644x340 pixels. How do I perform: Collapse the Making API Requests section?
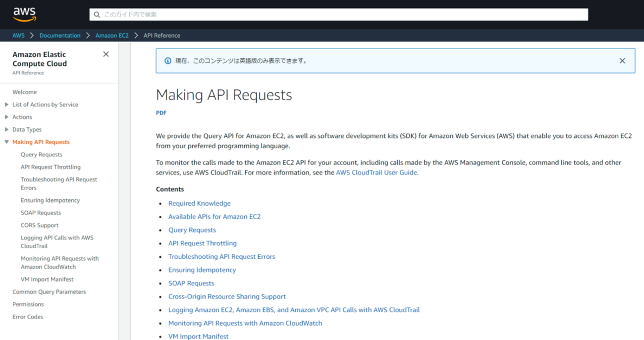click(x=6, y=142)
